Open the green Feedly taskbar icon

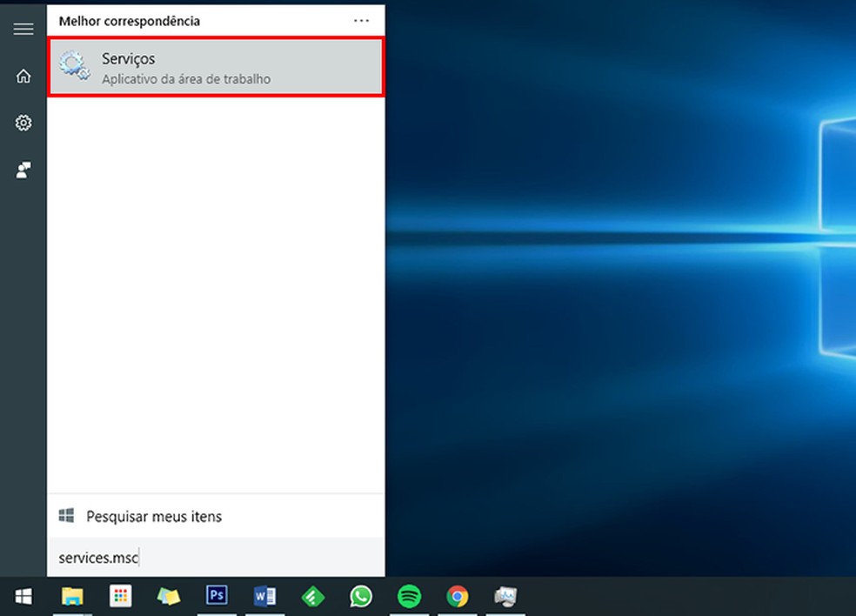point(312,596)
